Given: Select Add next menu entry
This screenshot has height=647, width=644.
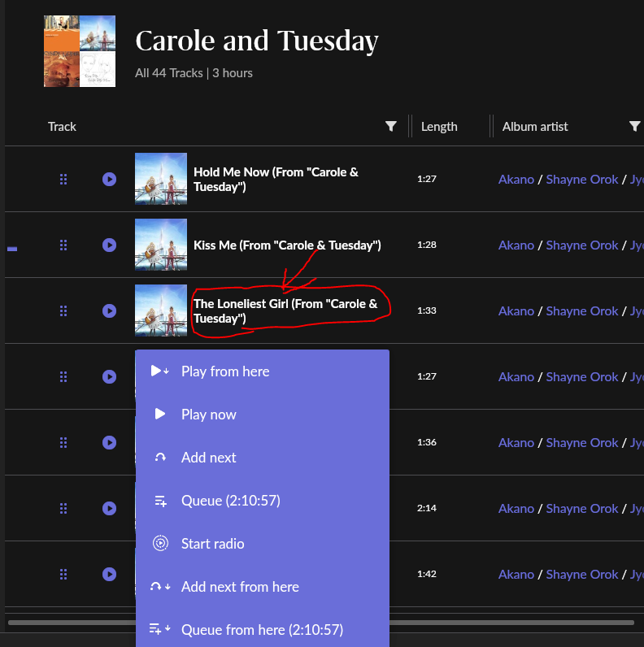Looking at the screenshot, I should click(262, 457).
